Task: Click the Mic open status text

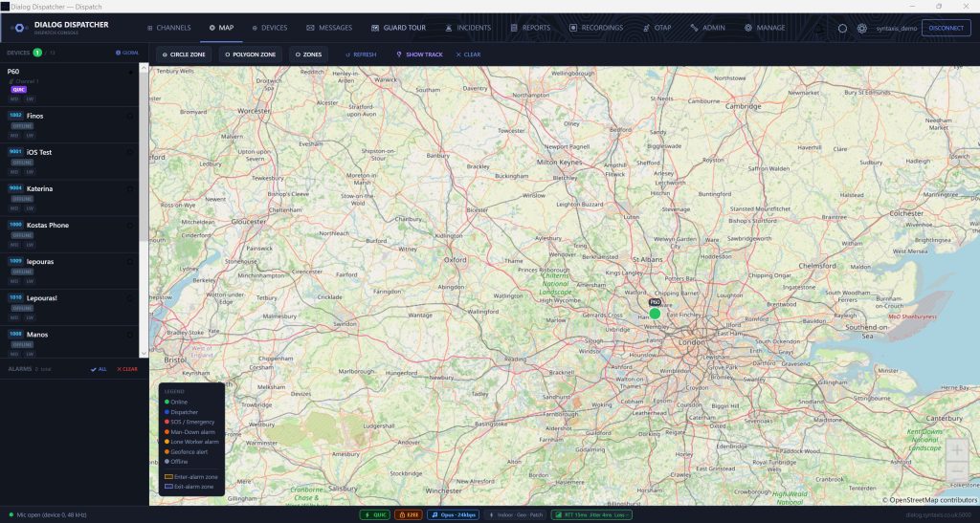Action: click(52, 515)
